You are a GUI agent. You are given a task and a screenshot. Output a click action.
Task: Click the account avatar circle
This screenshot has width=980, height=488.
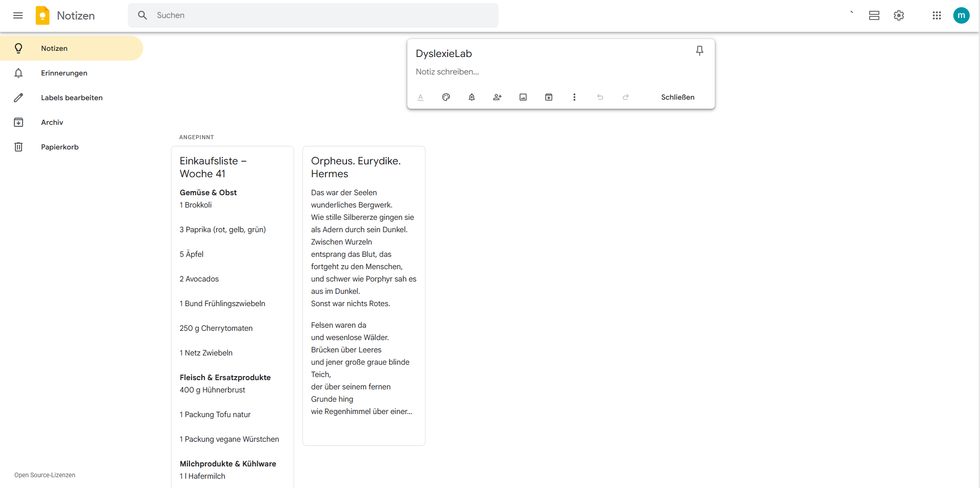962,15
